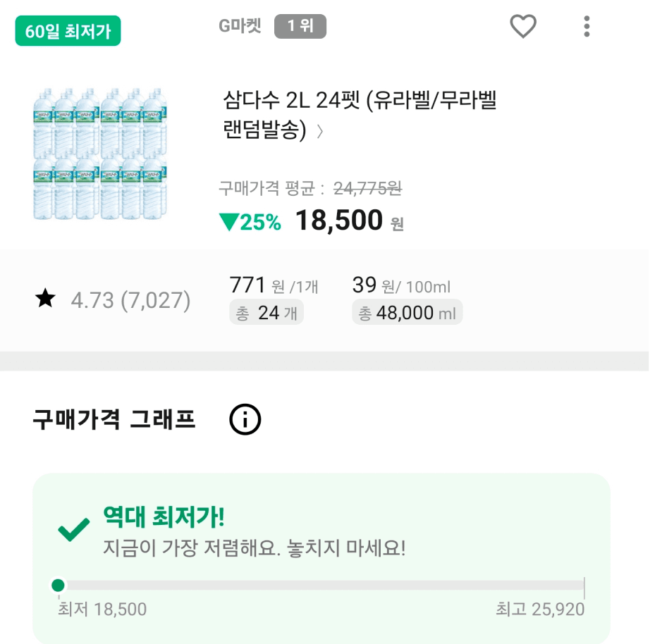
Task: Open the three-dot options menu
Action: (x=587, y=26)
